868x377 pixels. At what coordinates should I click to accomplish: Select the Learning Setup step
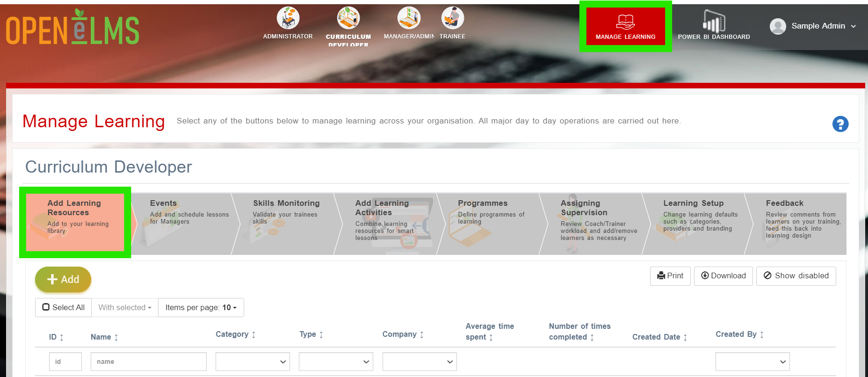coord(697,224)
